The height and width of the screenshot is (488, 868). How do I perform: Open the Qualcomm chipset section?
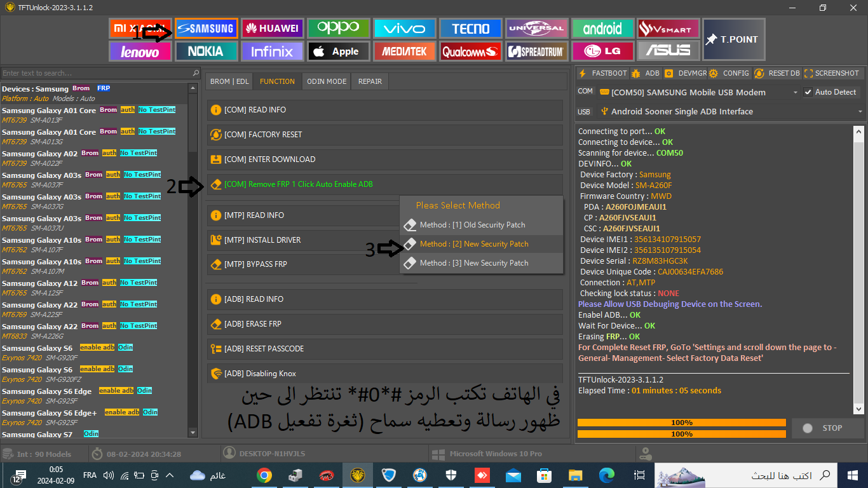tap(470, 51)
